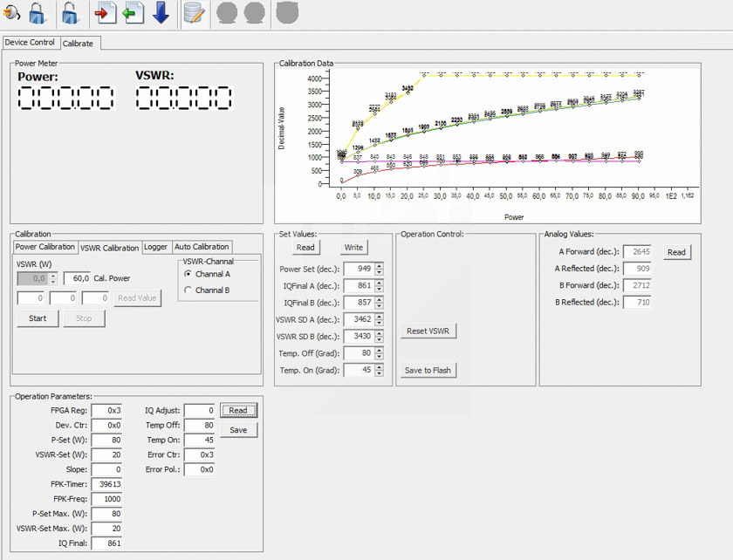
Task: Click the document icon with red arrow
Action: (x=106, y=13)
